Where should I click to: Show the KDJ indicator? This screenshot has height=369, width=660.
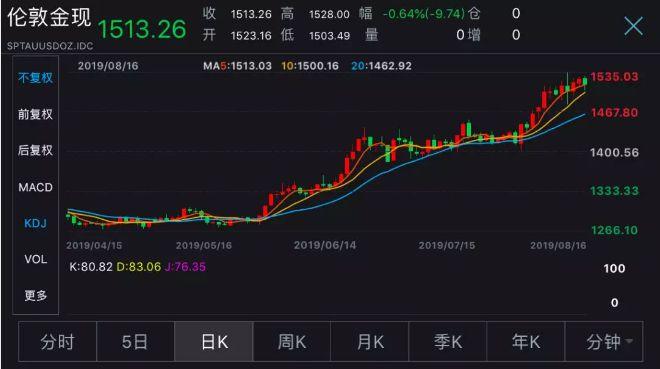coord(35,223)
